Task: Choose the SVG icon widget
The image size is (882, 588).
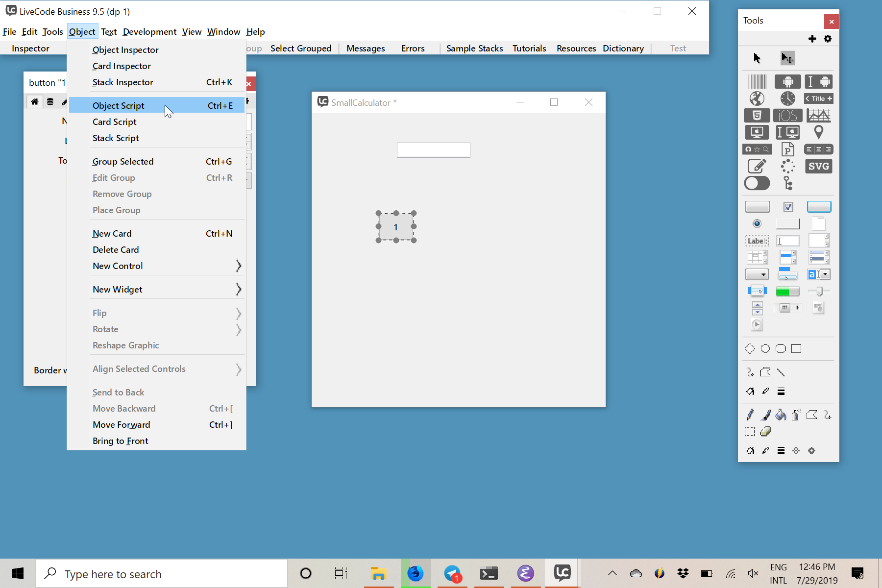Action: point(818,166)
